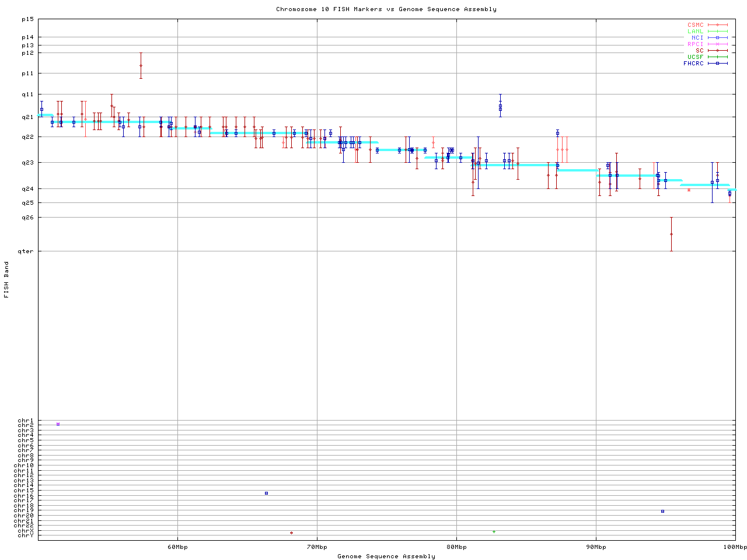Image resolution: width=747 pixels, height=560 pixels.
Task: Pick the red diamond marker on chrX row
Action: 291,533
